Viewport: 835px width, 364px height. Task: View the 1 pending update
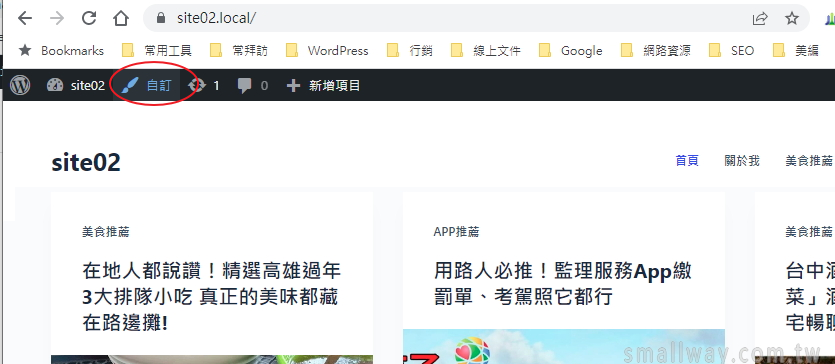click(203, 85)
